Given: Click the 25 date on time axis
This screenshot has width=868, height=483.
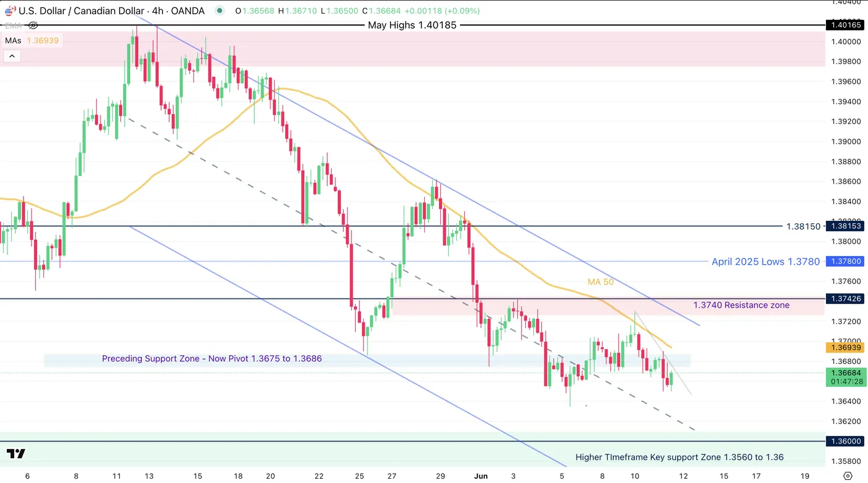Looking at the screenshot, I should coord(360,476).
